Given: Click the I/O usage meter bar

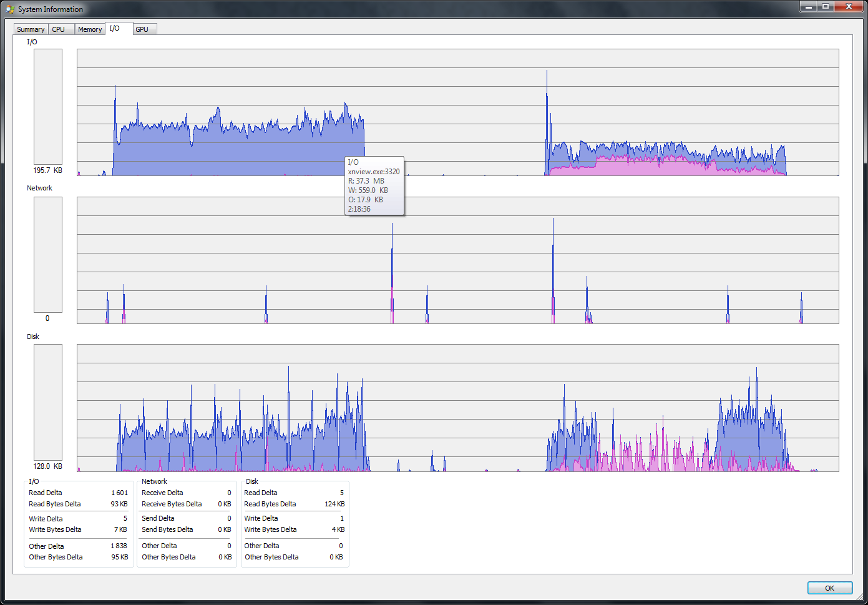Looking at the screenshot, I should 48,107.
